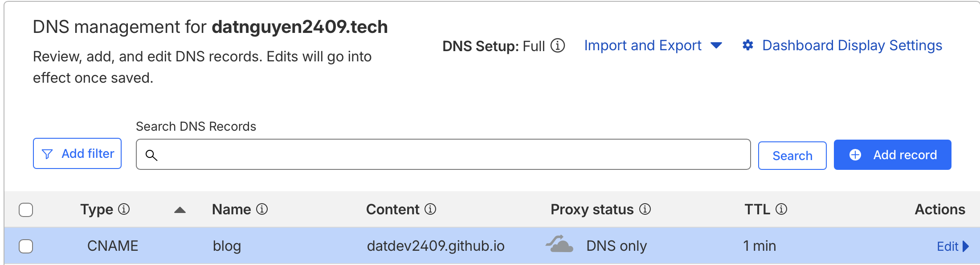Click the info icon beside Name header

click(262, 209)
